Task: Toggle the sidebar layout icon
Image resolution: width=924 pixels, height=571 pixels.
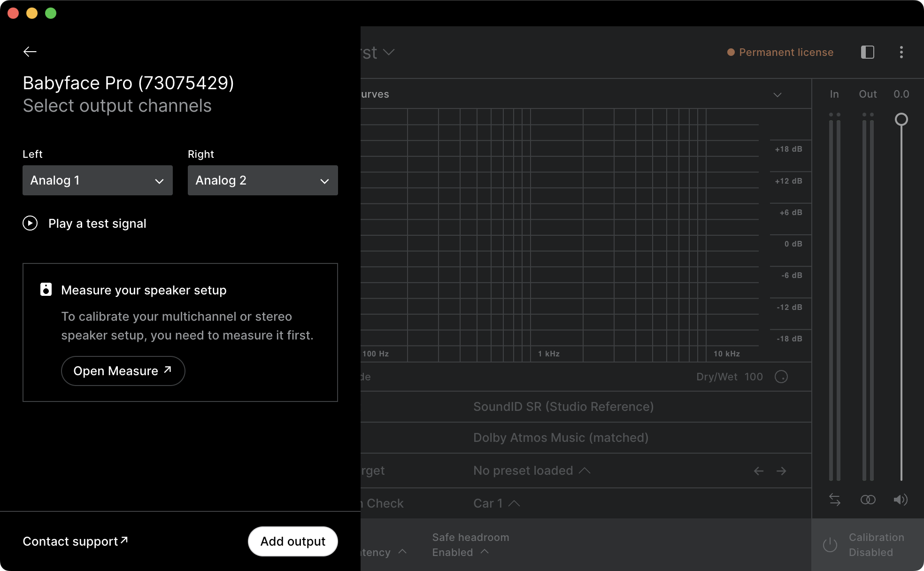Action: click(x=867, y=52)
